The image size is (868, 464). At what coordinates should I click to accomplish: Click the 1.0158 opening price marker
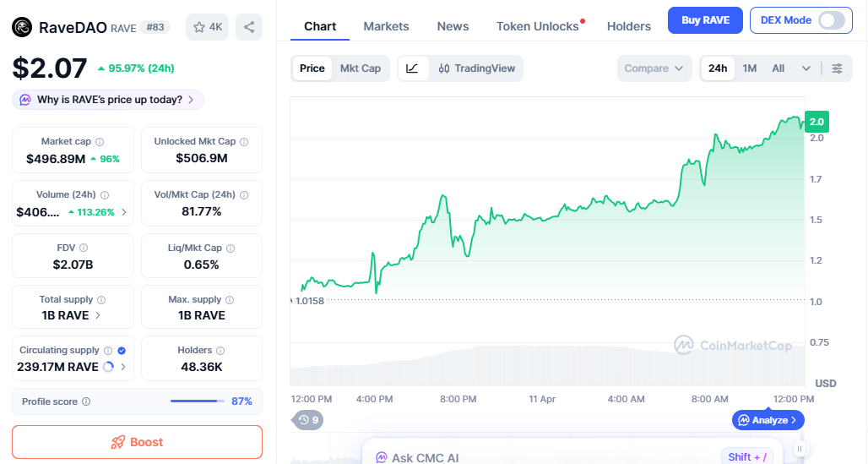coord(309,301)
